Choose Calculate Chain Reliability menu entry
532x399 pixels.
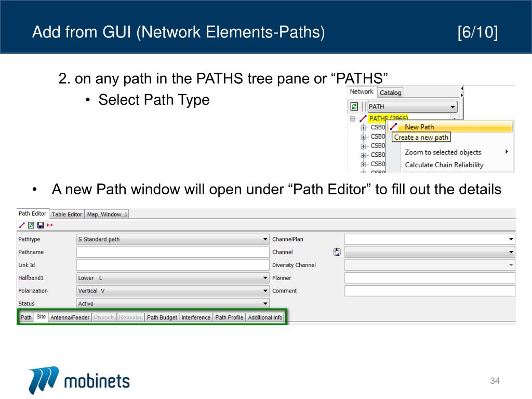[449, 165]
